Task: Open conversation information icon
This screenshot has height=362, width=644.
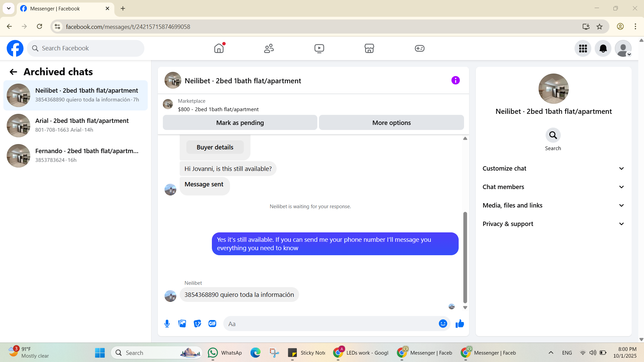Action: 456,80
